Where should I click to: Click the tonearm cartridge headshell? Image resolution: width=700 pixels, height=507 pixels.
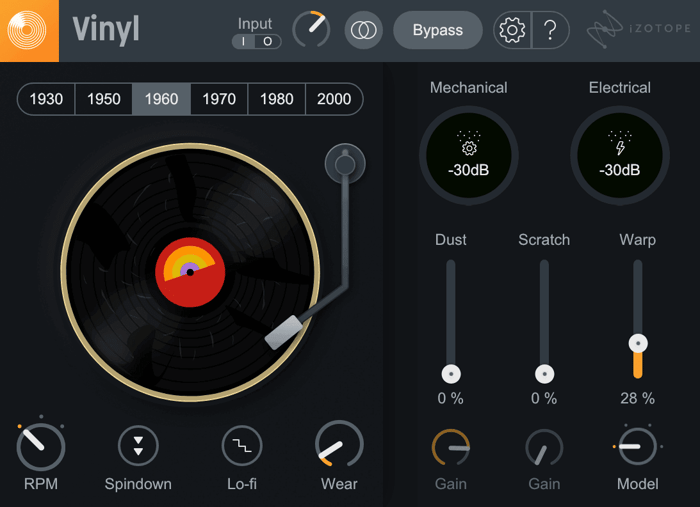(x=283, y=332)
